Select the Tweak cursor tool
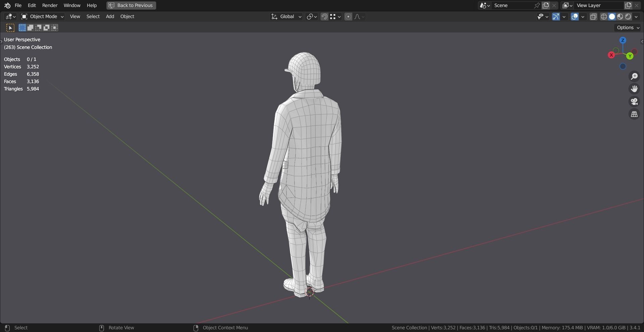This screenshot has height=332, width=644. click(10, 27)
